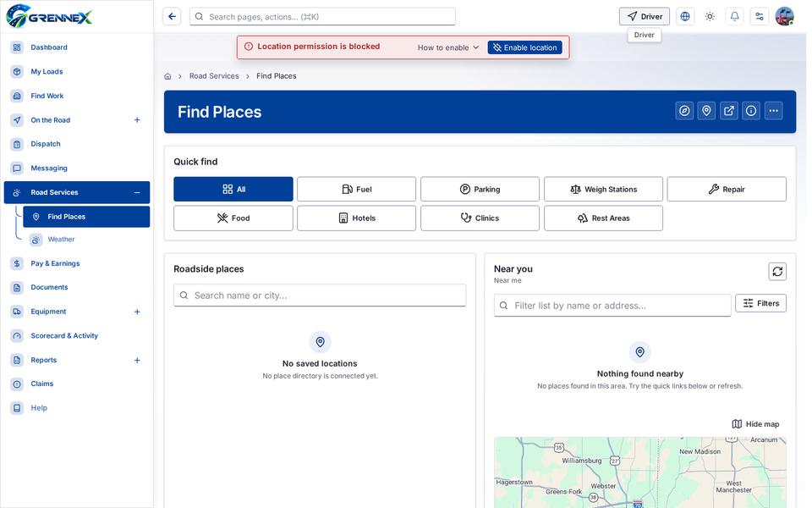Collapse the Road Services menu
This screenshot has height=508, width=812.
click(137, 193)
